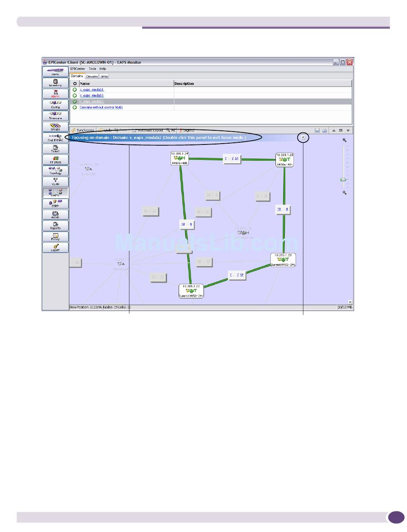The width and height of the screenshot is (407, 532).
Task: Click Redo in the map toolbar
Action: coord(121,130)
